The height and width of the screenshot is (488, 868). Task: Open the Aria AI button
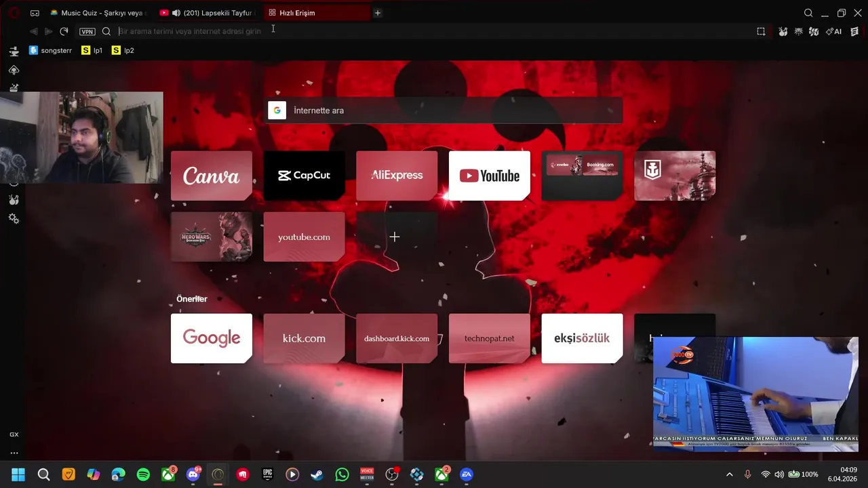(x=833, y=31)
